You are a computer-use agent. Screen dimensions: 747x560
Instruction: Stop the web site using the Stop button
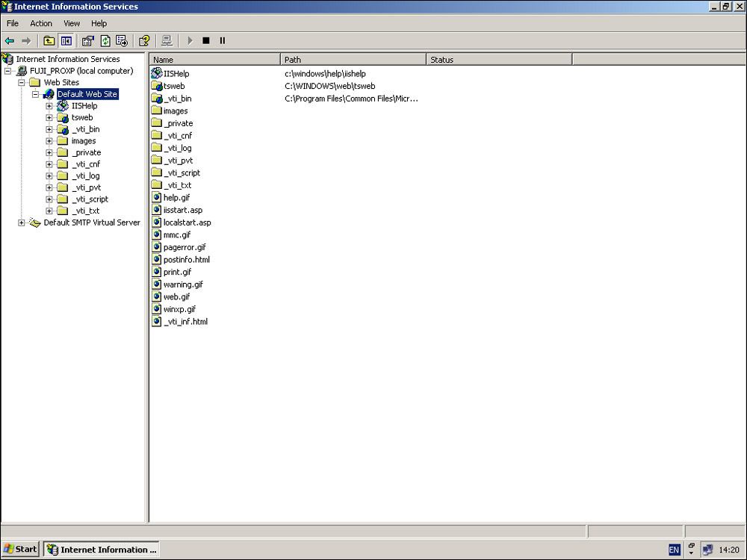point(206,41)
